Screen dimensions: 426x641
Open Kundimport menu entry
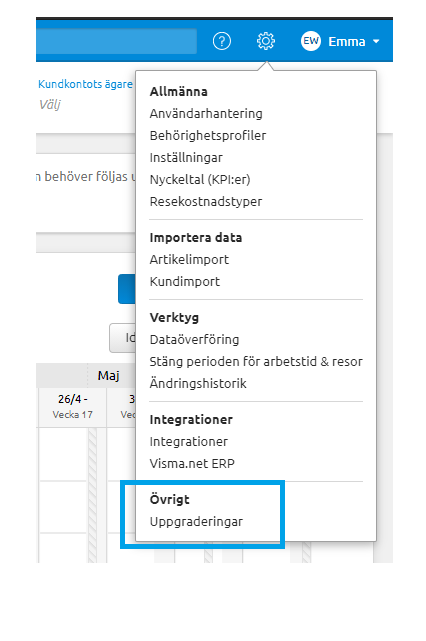[x=185, y=282]
